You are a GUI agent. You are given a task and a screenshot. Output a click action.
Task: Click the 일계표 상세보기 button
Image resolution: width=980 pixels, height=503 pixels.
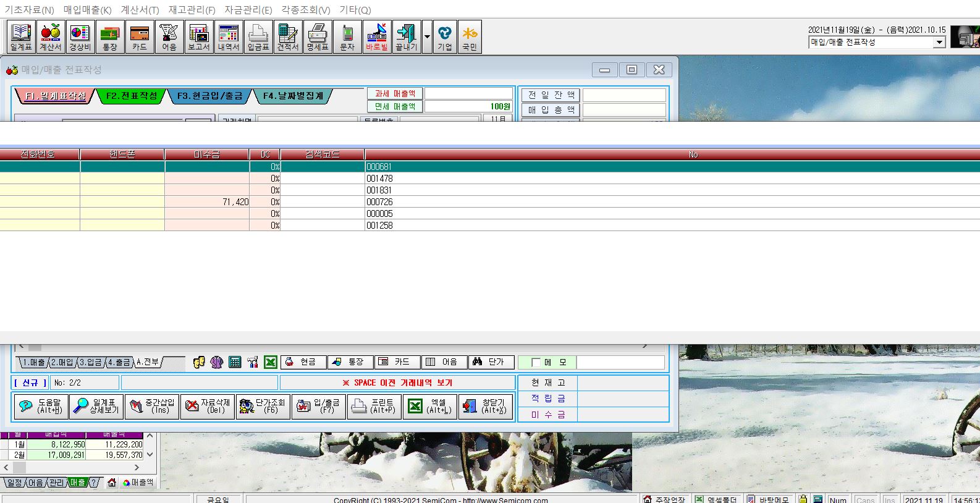click(x=96, y=406)
